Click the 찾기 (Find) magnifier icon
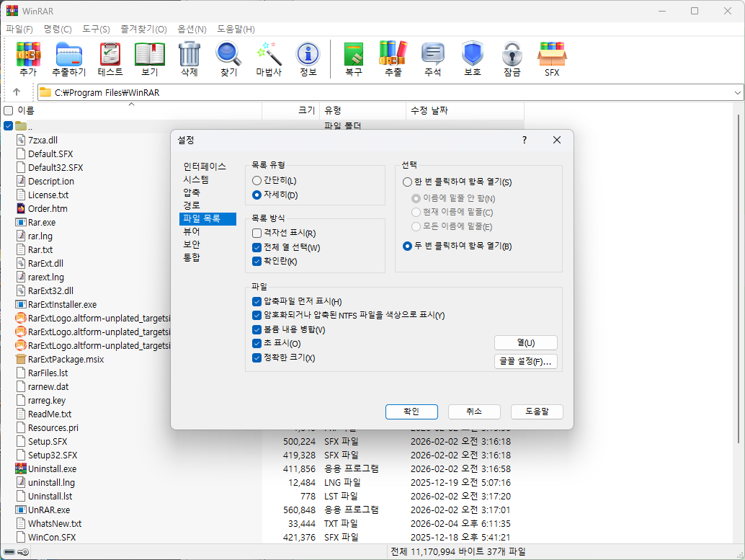The image size is (745, 560). click(228, 54)
